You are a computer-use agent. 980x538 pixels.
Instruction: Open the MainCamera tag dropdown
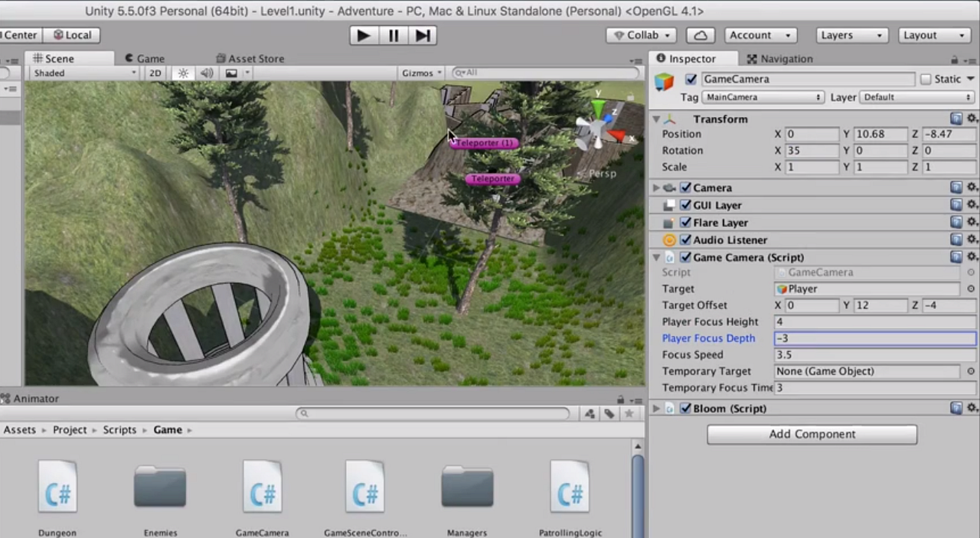point(762,97)
